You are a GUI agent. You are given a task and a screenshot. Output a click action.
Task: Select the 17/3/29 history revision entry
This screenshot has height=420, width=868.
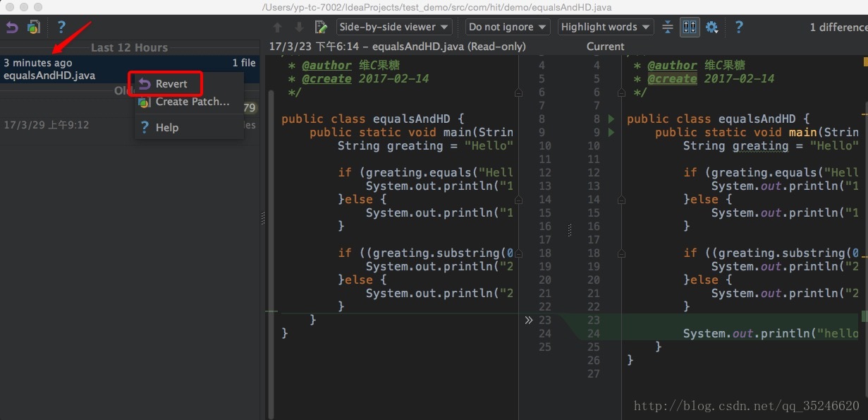tap(47, 125)
